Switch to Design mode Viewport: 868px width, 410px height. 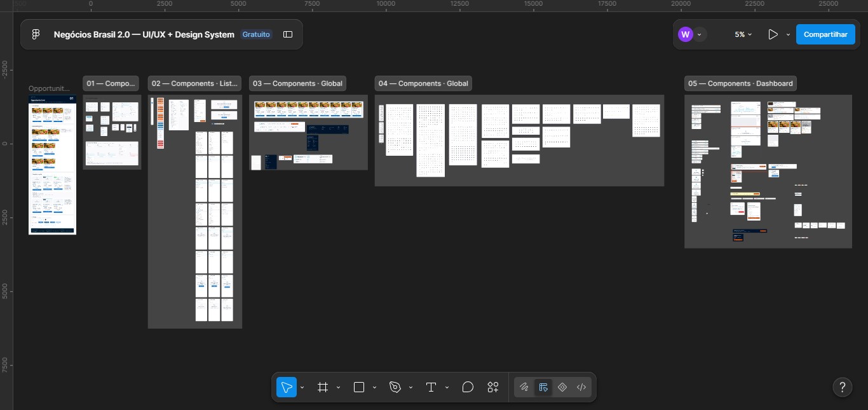pos(543,387)
